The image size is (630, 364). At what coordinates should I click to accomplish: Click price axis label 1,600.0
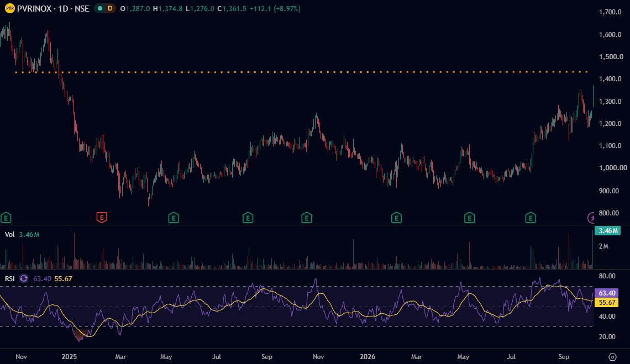pos(610,35)
